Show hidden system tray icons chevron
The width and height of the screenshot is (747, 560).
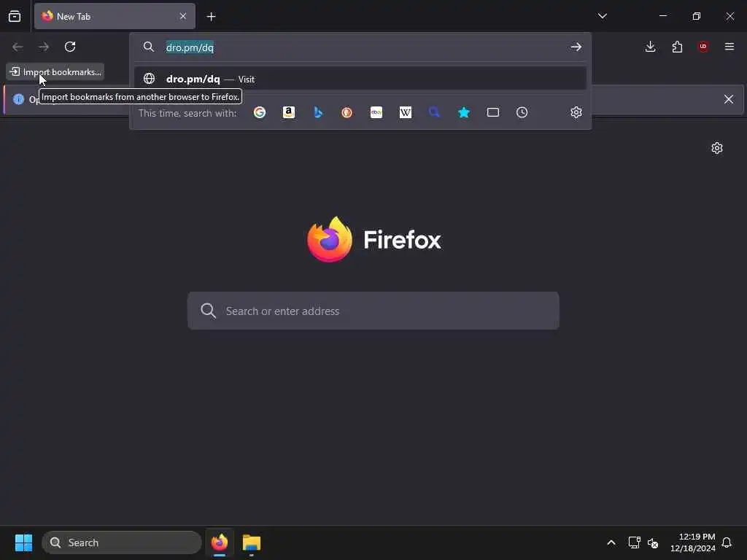pos(611,542)
